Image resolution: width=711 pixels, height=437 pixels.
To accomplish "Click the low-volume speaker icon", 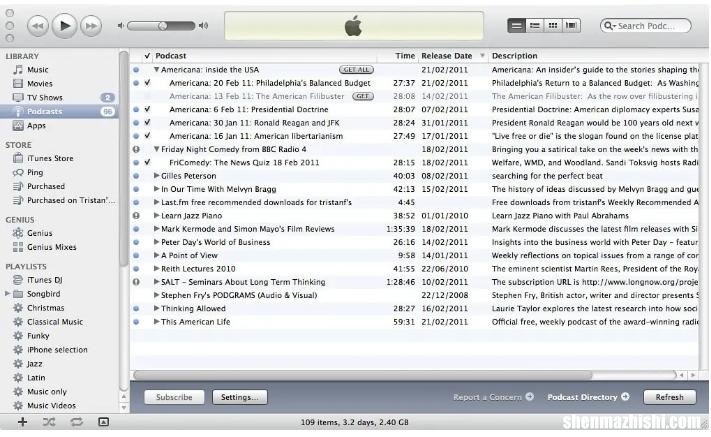I will pyautogui.click(x=121, y=26).
